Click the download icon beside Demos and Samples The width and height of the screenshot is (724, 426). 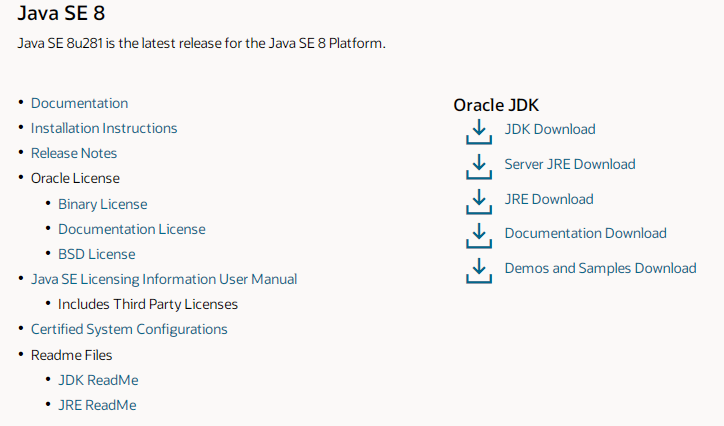(479, 271)
